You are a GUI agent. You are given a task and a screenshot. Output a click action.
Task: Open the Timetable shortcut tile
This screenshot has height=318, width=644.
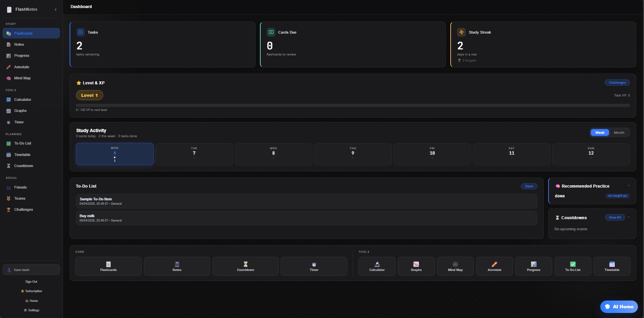point(612,266)
